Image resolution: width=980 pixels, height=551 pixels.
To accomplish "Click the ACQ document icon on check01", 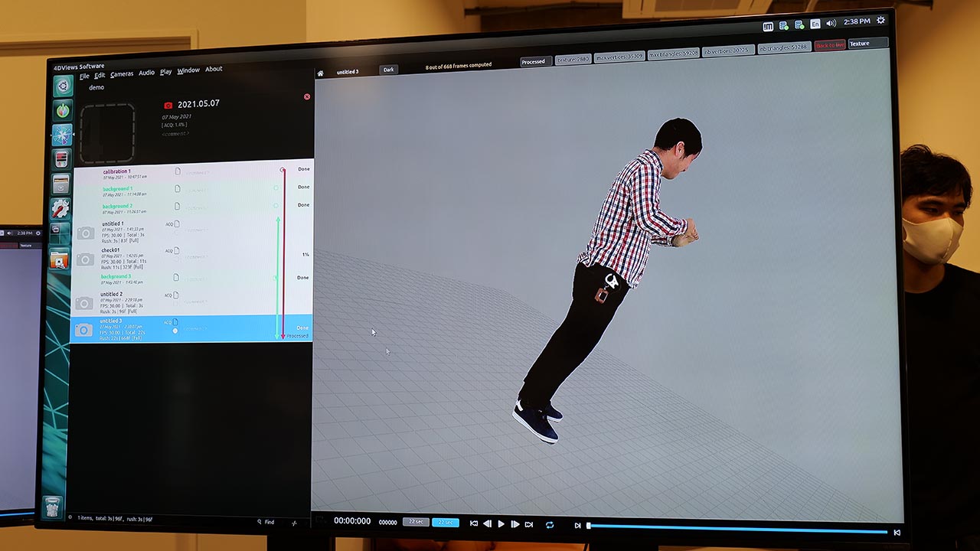I will 177,250.
